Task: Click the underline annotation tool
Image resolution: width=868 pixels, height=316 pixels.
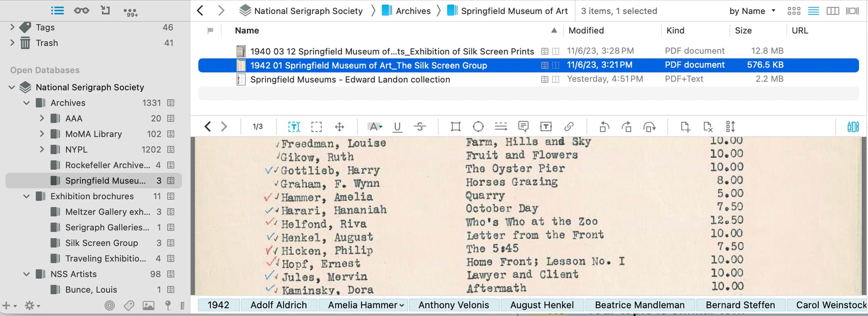Action: pyautogui.click(x=397, y=127)
